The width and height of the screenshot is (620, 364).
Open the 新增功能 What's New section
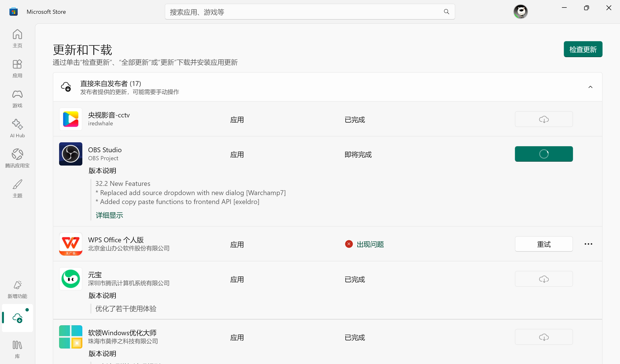17,289
